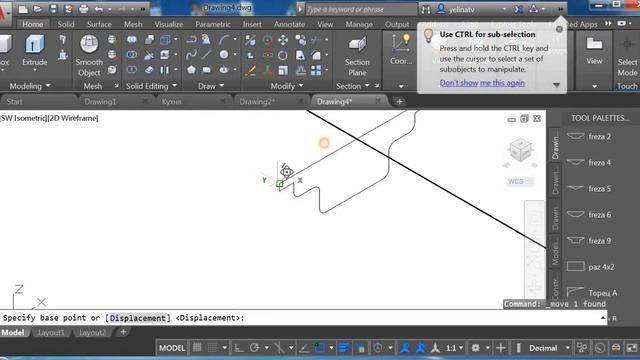Click the Circle draw tool
This screenshot has width=640, height=360.
(224, 55)
